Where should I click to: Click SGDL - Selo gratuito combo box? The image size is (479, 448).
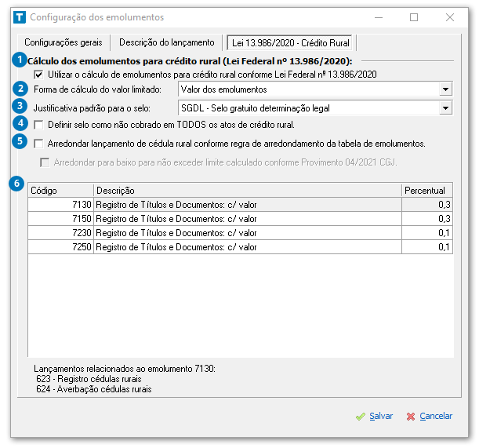pos(315,108)
